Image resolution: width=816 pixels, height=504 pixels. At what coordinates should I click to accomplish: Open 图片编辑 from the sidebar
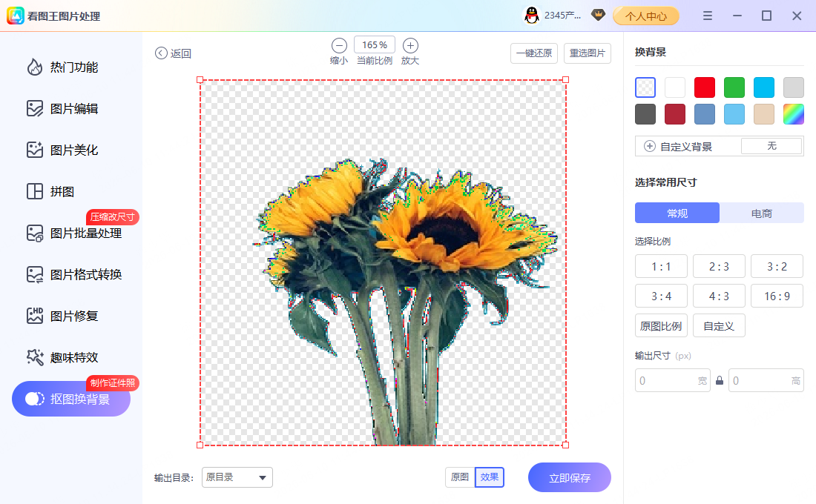point(62,109)
